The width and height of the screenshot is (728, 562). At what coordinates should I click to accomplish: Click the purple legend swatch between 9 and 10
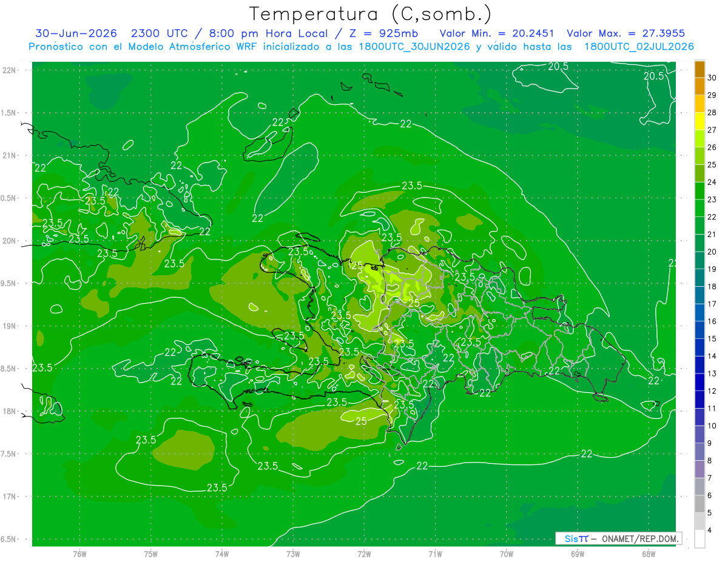[x=699, y=434]
